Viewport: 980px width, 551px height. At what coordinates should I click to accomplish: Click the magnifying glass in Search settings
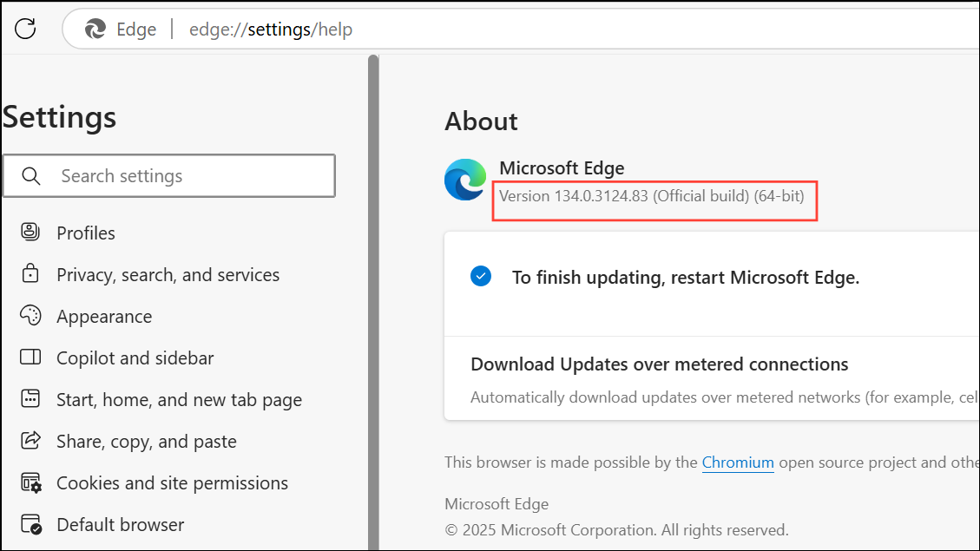pyautogui.click(x=31, y=175)
